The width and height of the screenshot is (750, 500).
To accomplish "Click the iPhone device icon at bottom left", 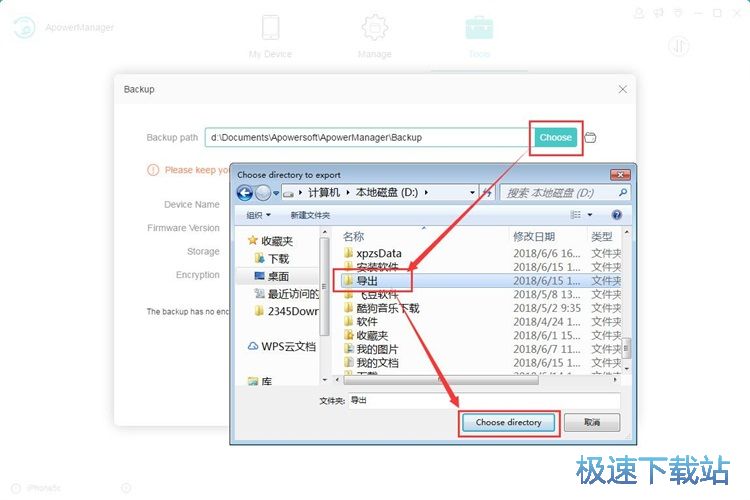I will coord(16,488).
